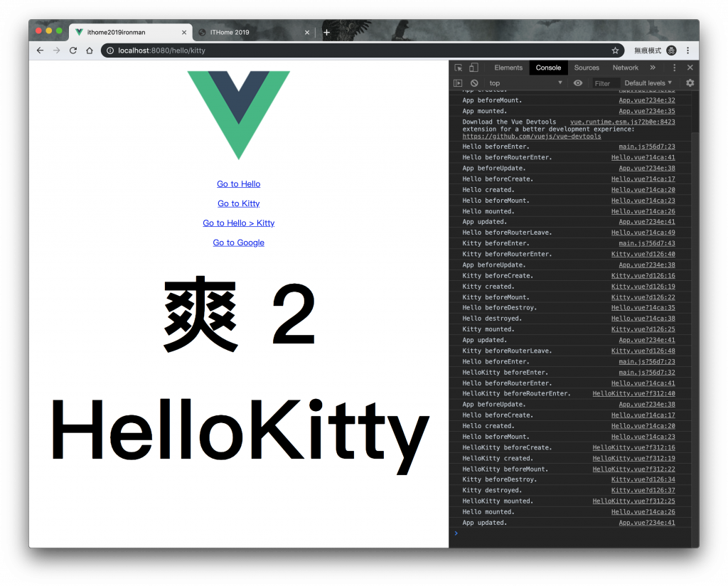Click the 'Kitty beforeRouterLeave.' log entry
This screenshot has width=728, height=586.
pos(507,351)
